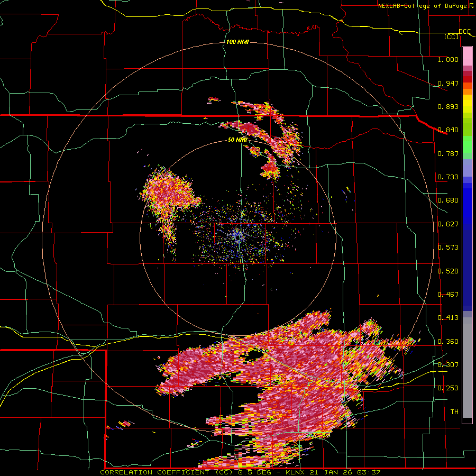This screenshot has width=476, height=476.
Task: Select the 0.787 legend value
Action: 448,153
